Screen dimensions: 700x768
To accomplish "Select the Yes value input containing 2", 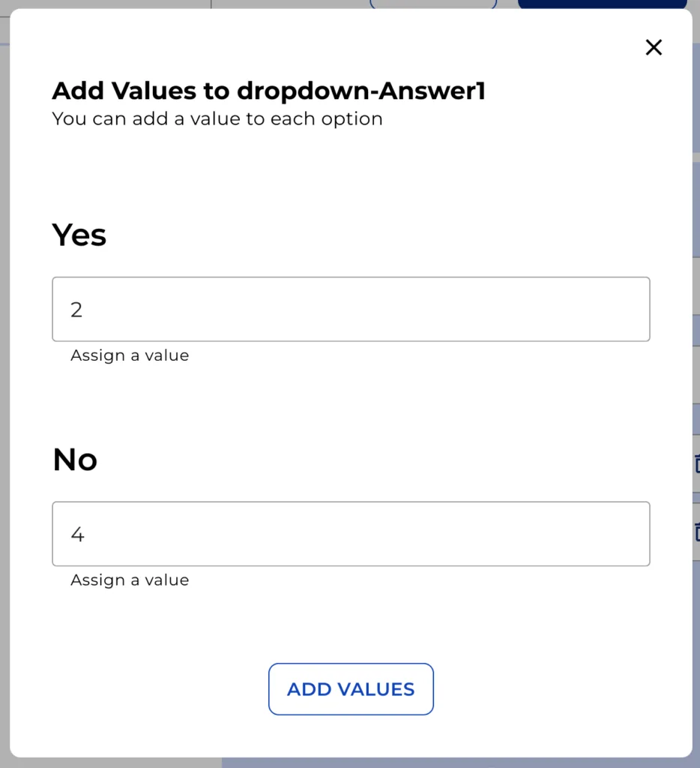I will click(x=350, y=309).
